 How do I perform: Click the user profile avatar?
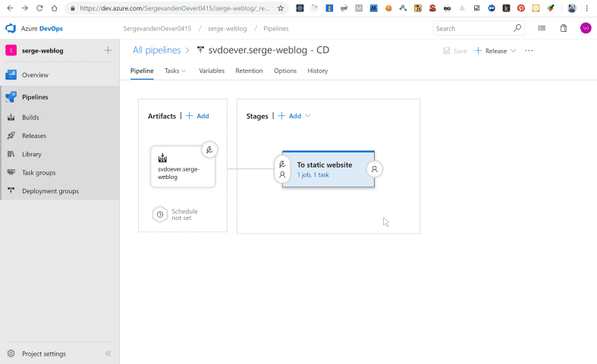coord(586,28)
